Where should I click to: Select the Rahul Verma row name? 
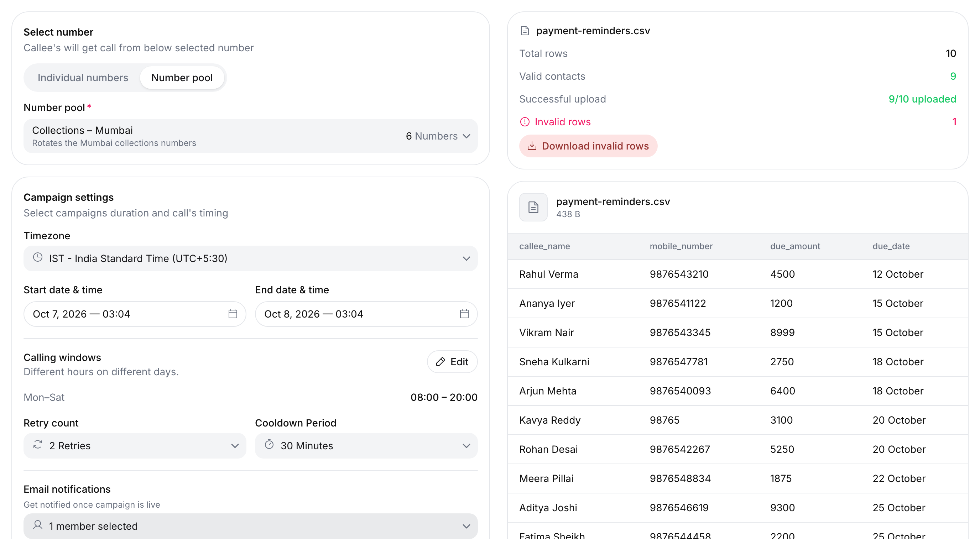[x=549, y=274]
